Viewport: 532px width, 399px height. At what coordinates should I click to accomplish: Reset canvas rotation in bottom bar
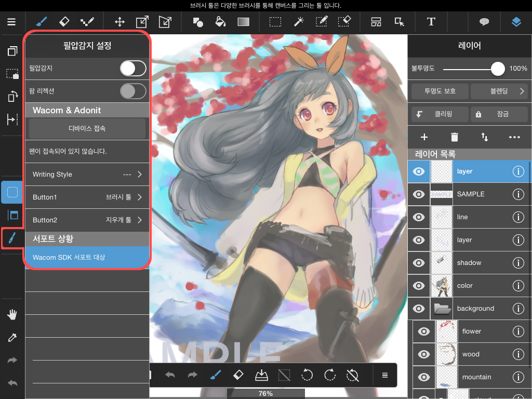click(352, 375)
